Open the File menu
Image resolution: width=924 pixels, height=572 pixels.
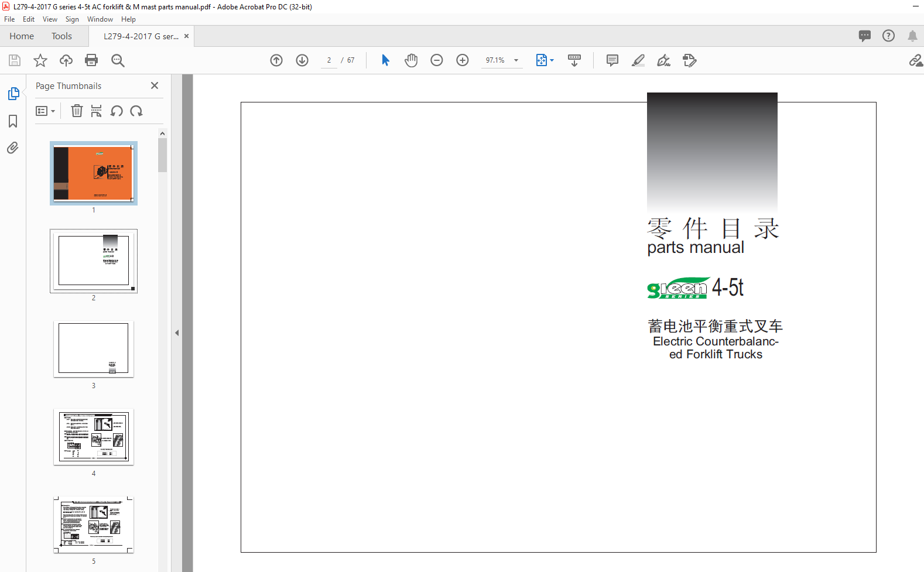pos(9,19)
